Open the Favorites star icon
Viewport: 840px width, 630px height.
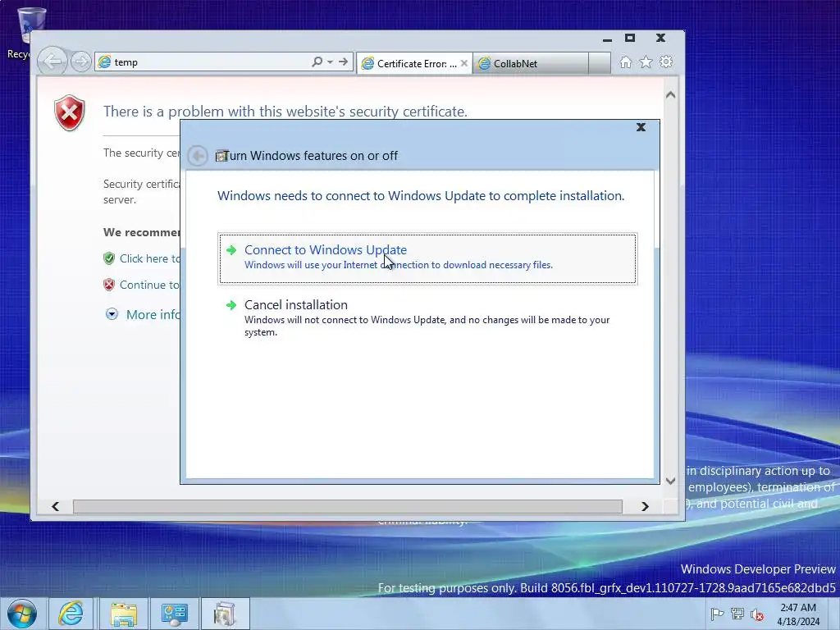click(646, 62)
